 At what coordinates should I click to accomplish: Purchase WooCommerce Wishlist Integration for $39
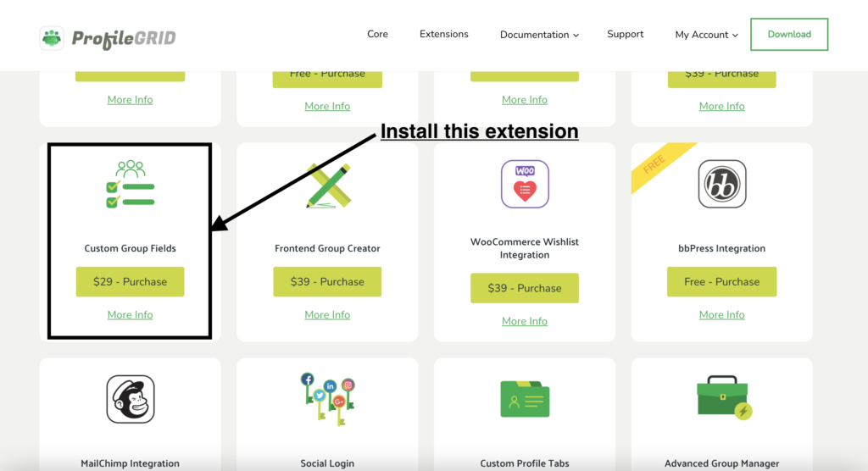pyautogui.click(x=525, y=288)
